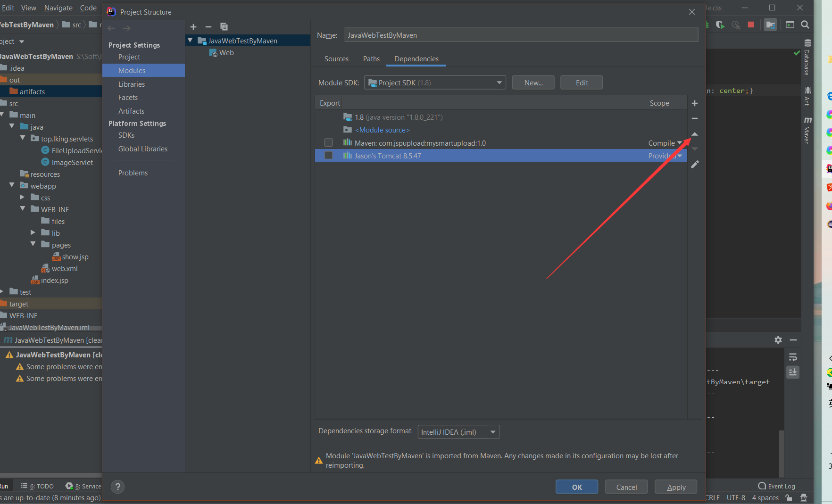Click the Cancel button
The image size is (832, 504).
[x=626, y=487]
